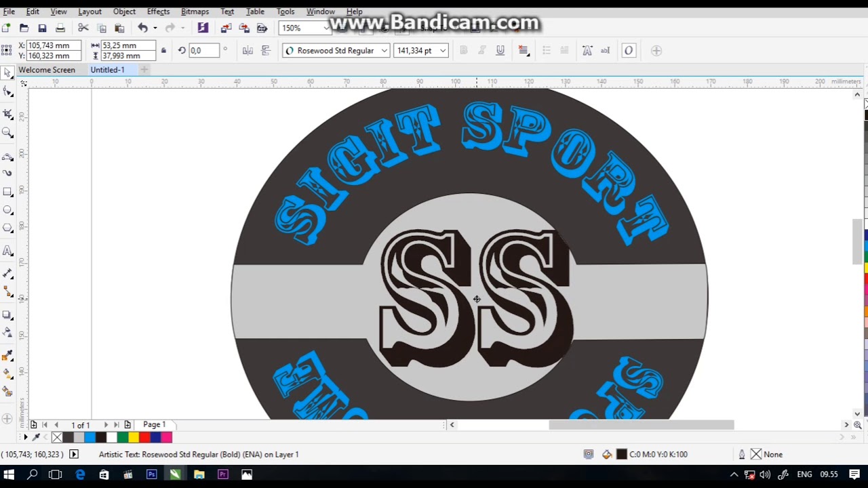Viewport: 868px width, 488px height.
Task: Go to the next page arrow
Action: (106, 425)
